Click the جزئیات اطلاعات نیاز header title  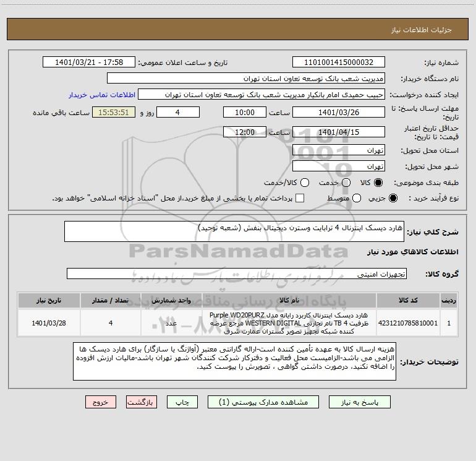[x=421, y=30]
